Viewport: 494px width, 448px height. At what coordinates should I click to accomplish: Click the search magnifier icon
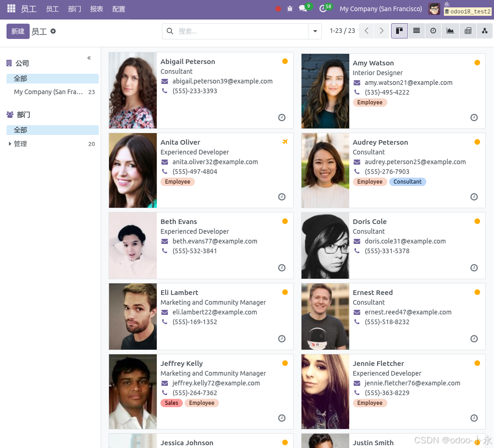[x=170, y=31]
